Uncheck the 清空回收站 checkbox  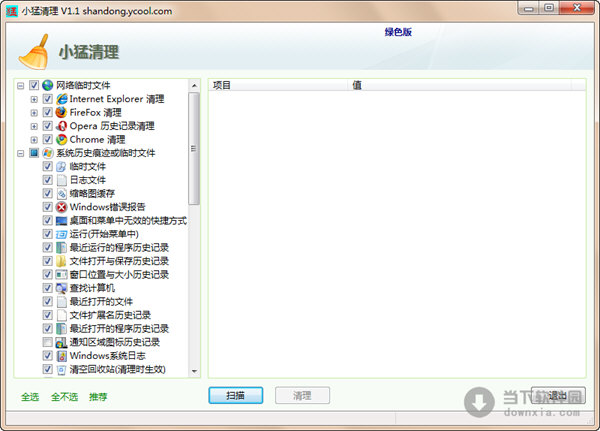47,369
